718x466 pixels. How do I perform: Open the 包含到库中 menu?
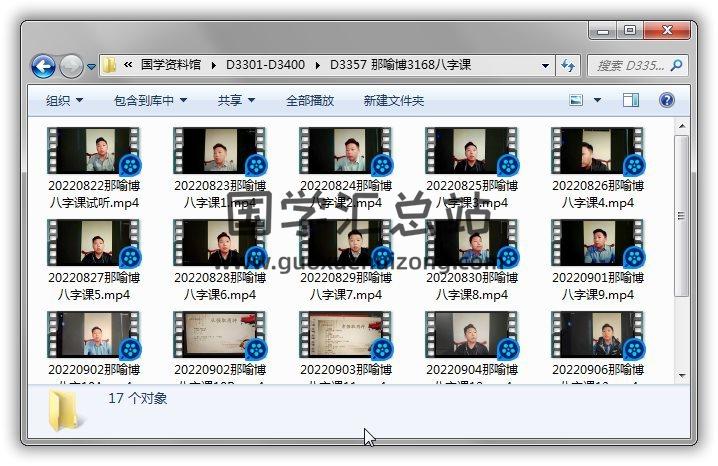[151, 100]
